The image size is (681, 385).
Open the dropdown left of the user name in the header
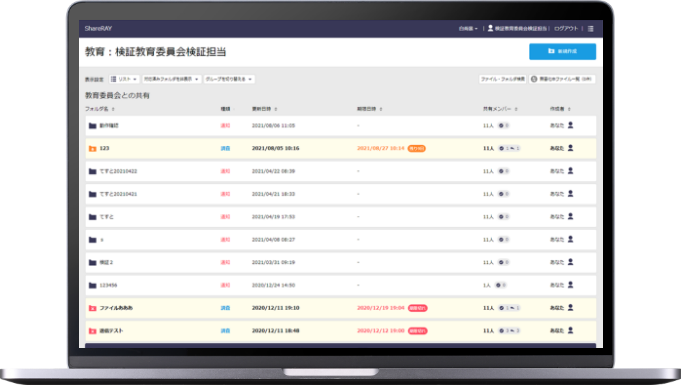coord(468,29)
